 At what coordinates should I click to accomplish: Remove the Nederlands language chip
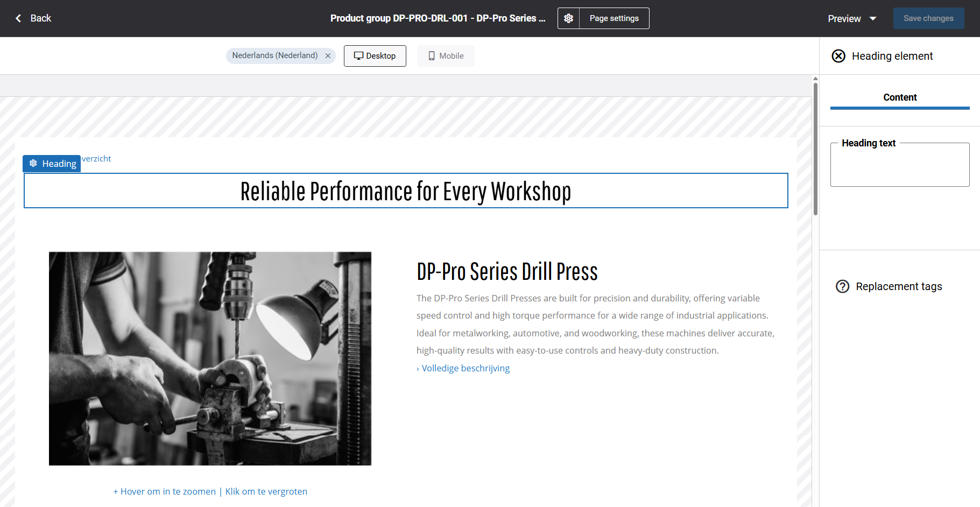[x=328, y=56]
